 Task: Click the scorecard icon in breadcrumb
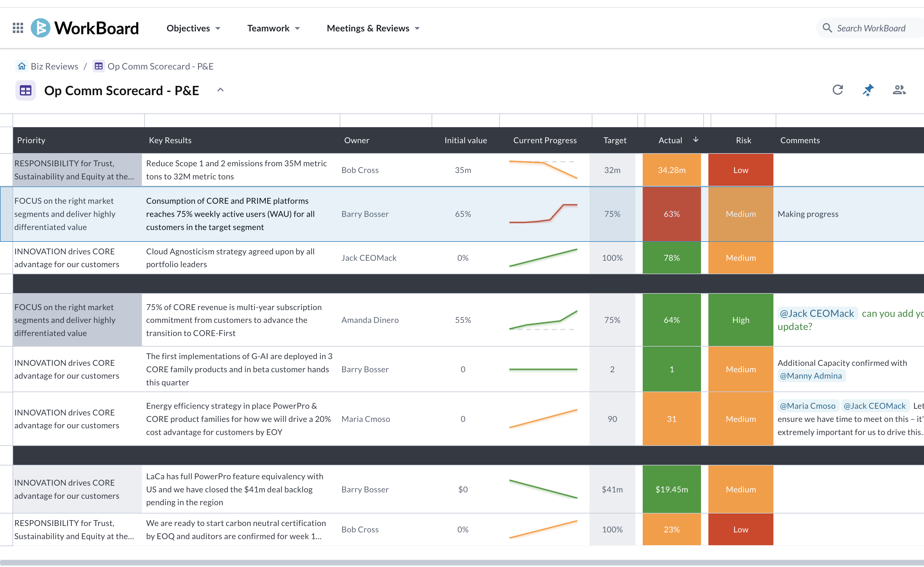99,66
